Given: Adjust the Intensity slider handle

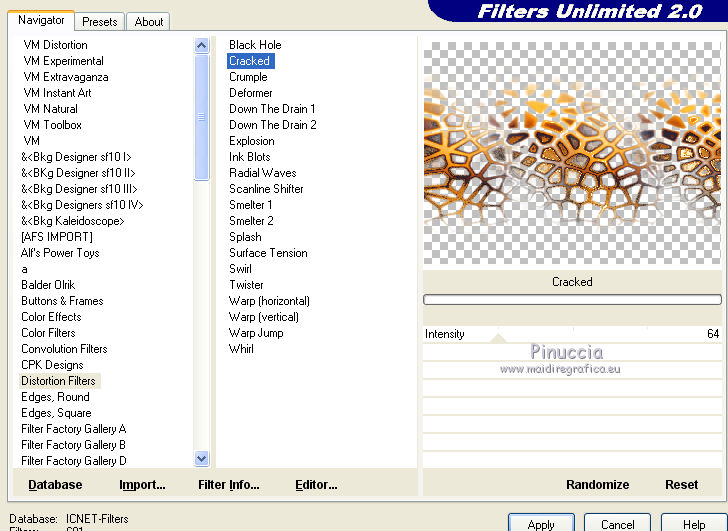Looking at the screenshot, I should click(x=498, y=338).
